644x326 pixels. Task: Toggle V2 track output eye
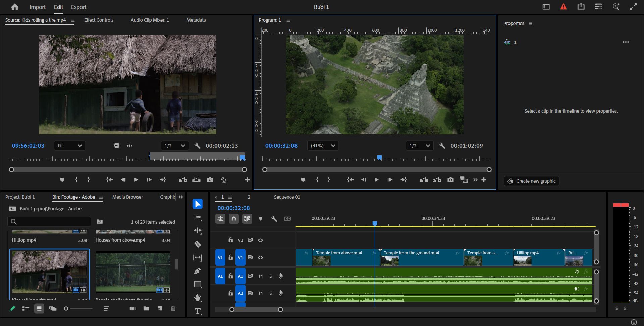point(260,240)
